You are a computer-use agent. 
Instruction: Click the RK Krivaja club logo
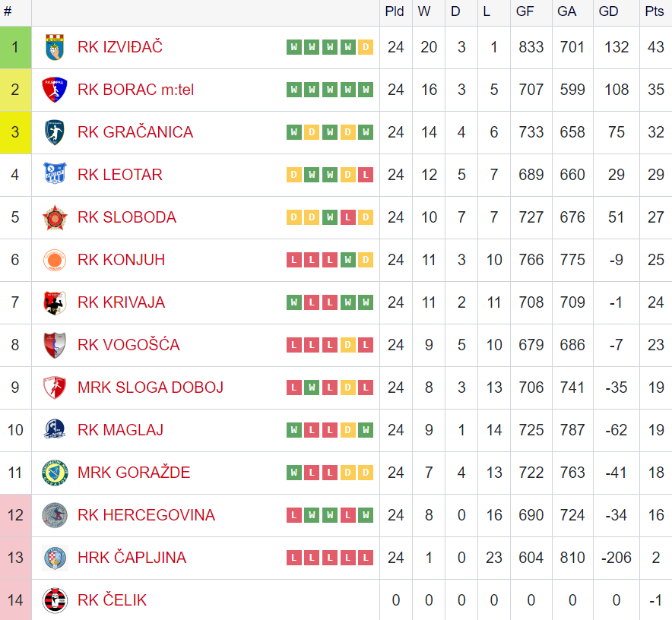(55, 302)
